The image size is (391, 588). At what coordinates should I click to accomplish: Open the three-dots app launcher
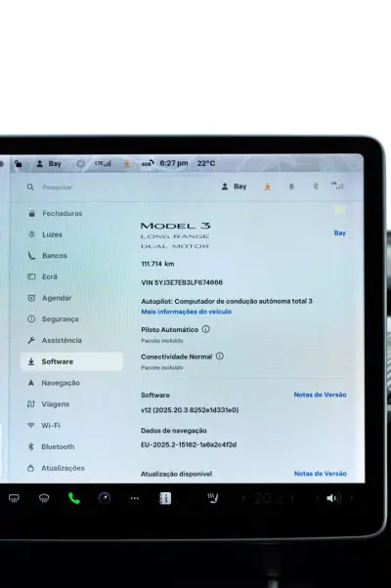click(135, 498)
